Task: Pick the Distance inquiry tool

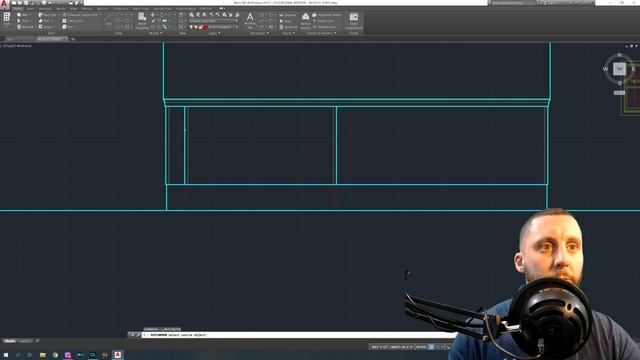Action: pos(288,15)
